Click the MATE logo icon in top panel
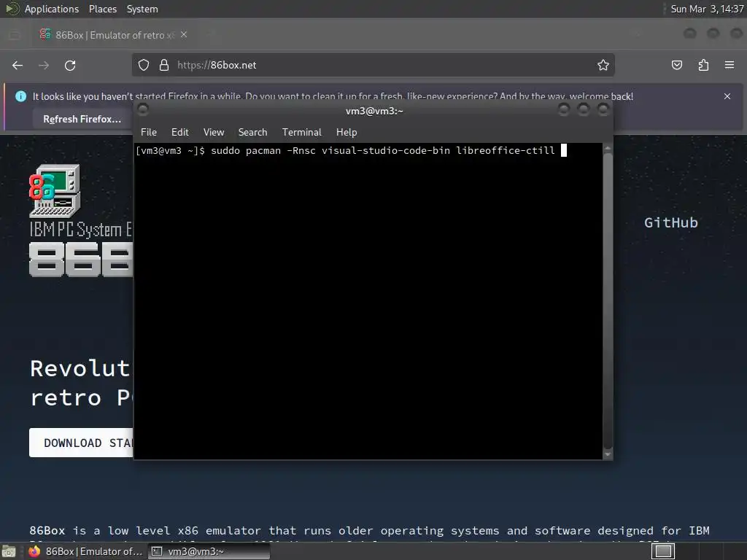747x560 pixels. point(12,9)
